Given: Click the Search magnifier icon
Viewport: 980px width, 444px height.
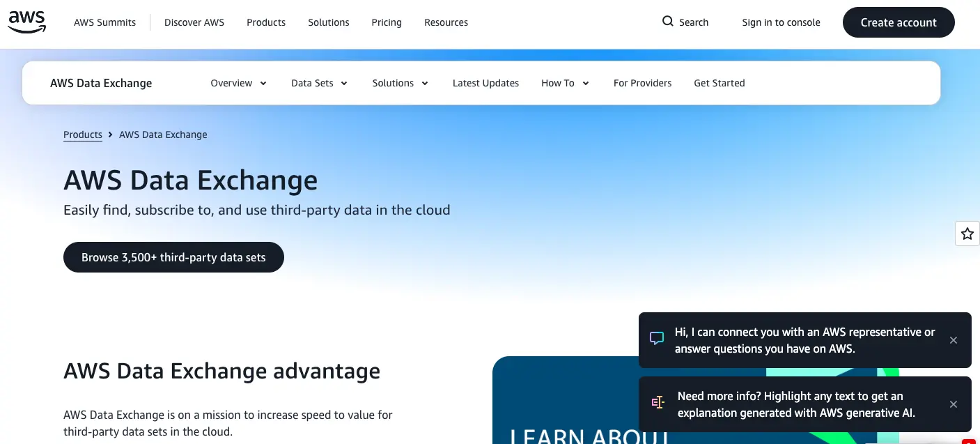Looking at the screenshot, I should coord(668,22).
